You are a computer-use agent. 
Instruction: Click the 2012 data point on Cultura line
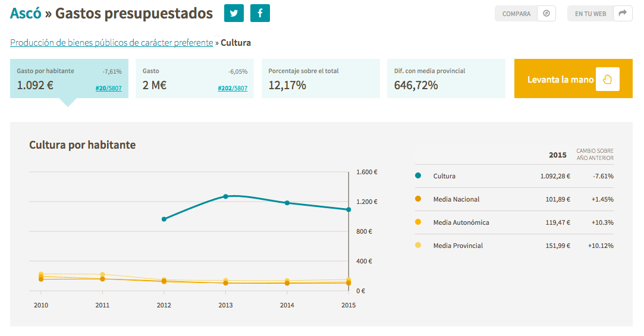tap(164, 219)
